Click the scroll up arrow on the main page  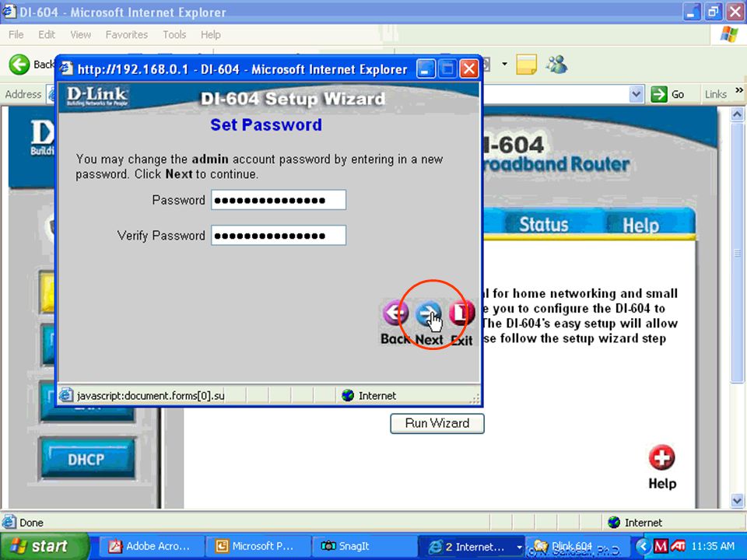(737, 114)
